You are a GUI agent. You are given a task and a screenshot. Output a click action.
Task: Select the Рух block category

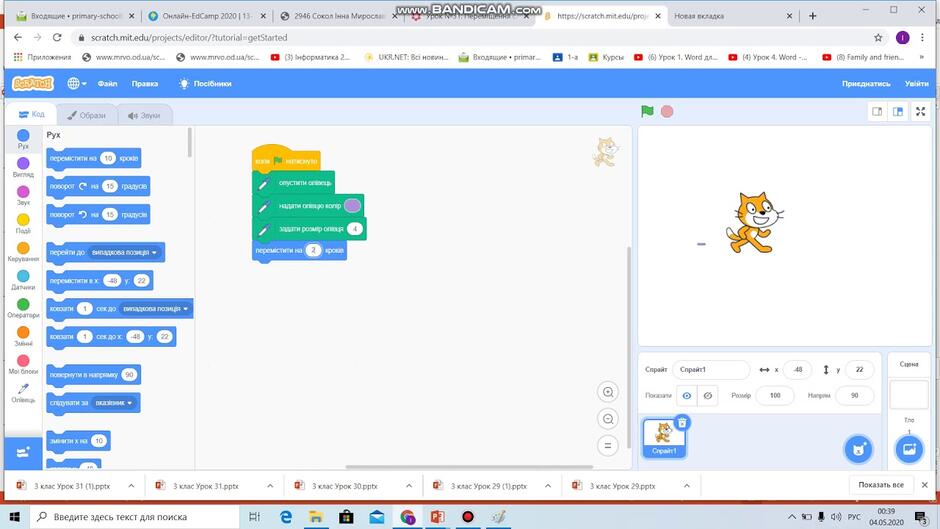(x=23, y=139)
